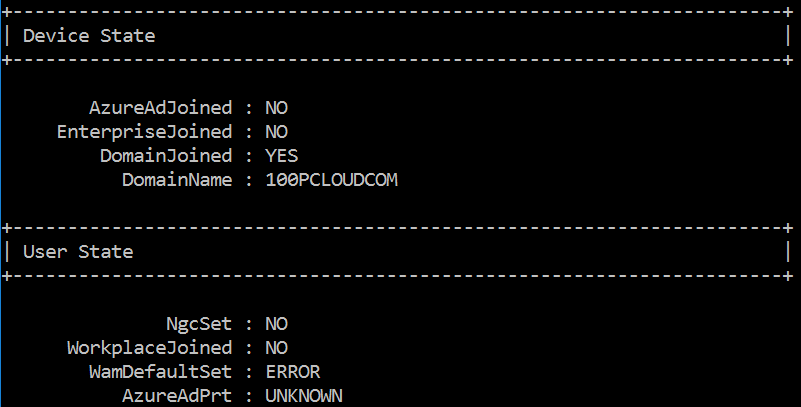Screen dimensions: 801x407
Task: Click the ERROR value beside WamDefaultSet
Action: click(292, 372)
